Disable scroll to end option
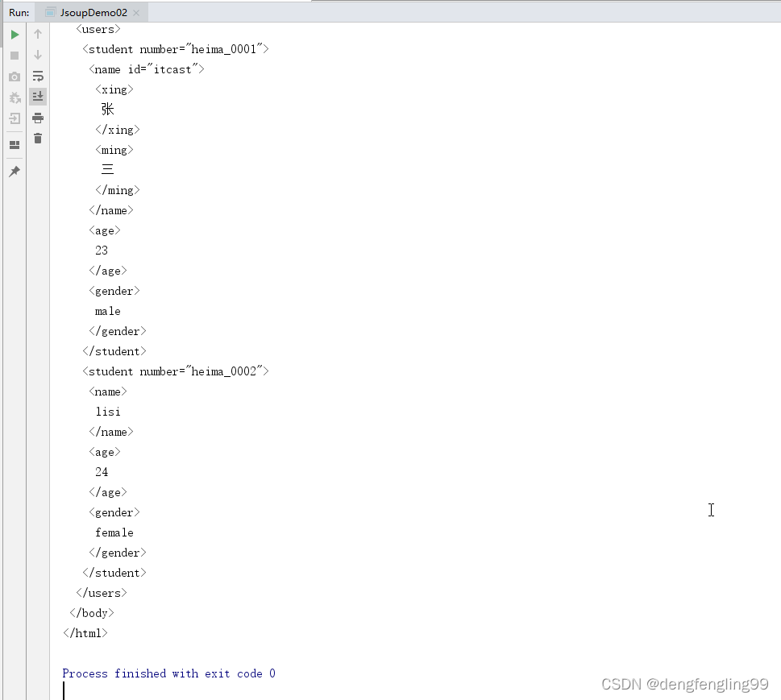Viewport: 781px width, 700px height. pos(38,96)
